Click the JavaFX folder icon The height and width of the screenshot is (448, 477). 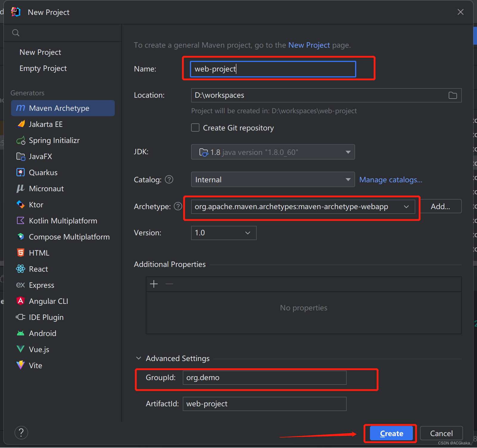point(21,156)
